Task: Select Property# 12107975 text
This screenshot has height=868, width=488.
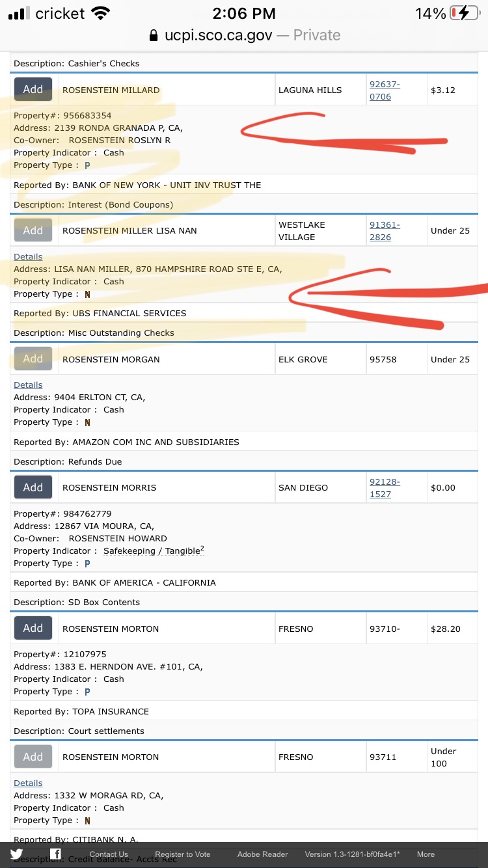Action: coord(60,655)
